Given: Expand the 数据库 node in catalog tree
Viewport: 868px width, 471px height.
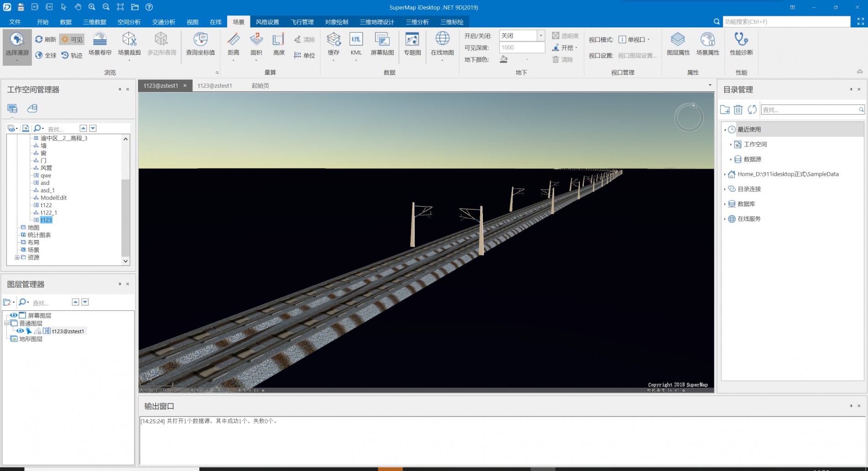Looking at the screenshot, I should tap(725, 204).
